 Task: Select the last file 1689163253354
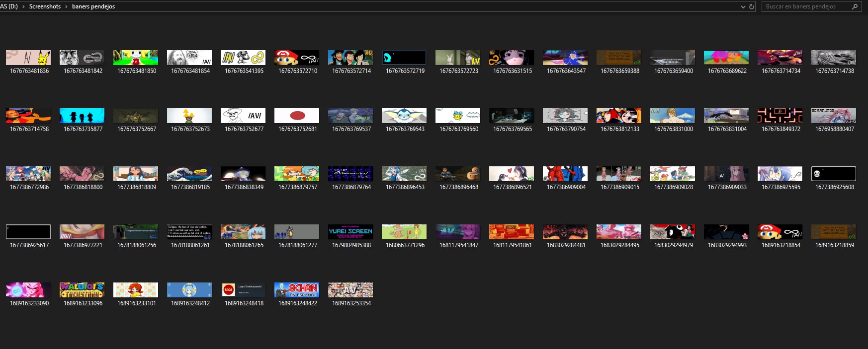[350, 290]
